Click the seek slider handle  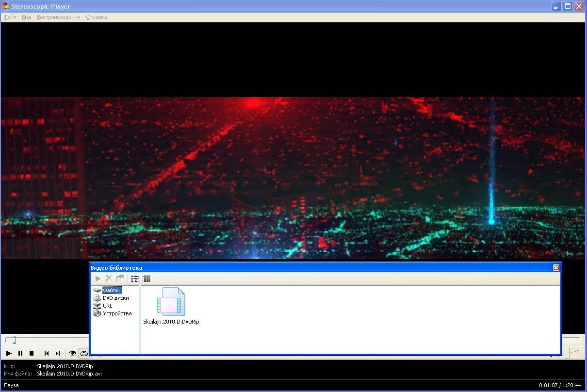[x=14, y=340]
